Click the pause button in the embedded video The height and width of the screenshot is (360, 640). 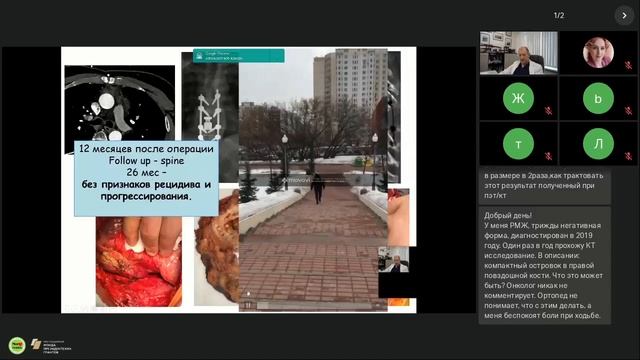point(248,305)
